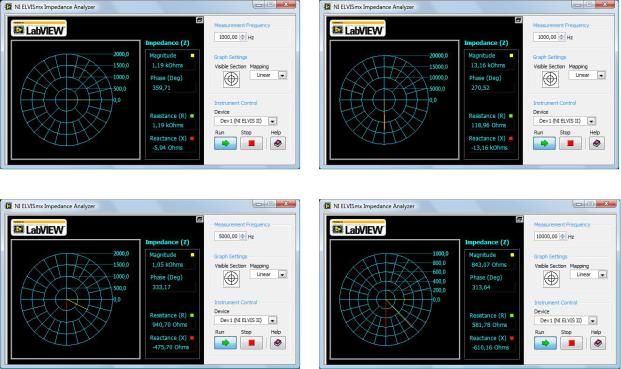This screenshot has width=621, height=369.
Task: Open Mapping Linear dropdown in 10000 Hz window
Action: [602, 275]
